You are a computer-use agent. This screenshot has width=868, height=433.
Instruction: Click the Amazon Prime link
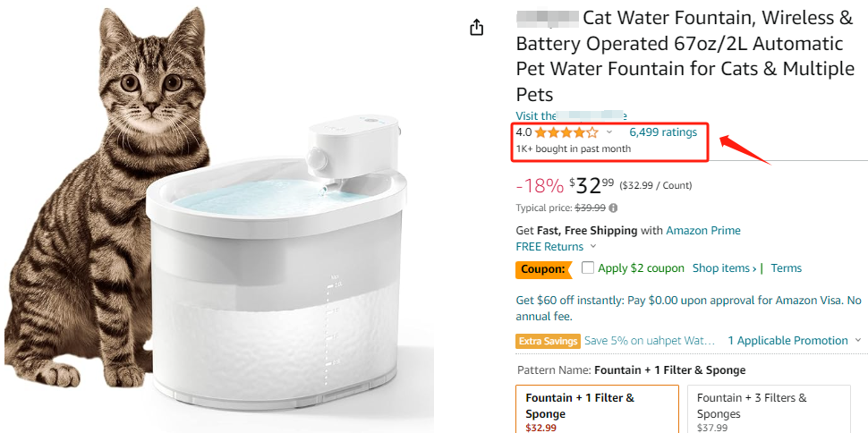pyautogui.click(x=703, y=230)
